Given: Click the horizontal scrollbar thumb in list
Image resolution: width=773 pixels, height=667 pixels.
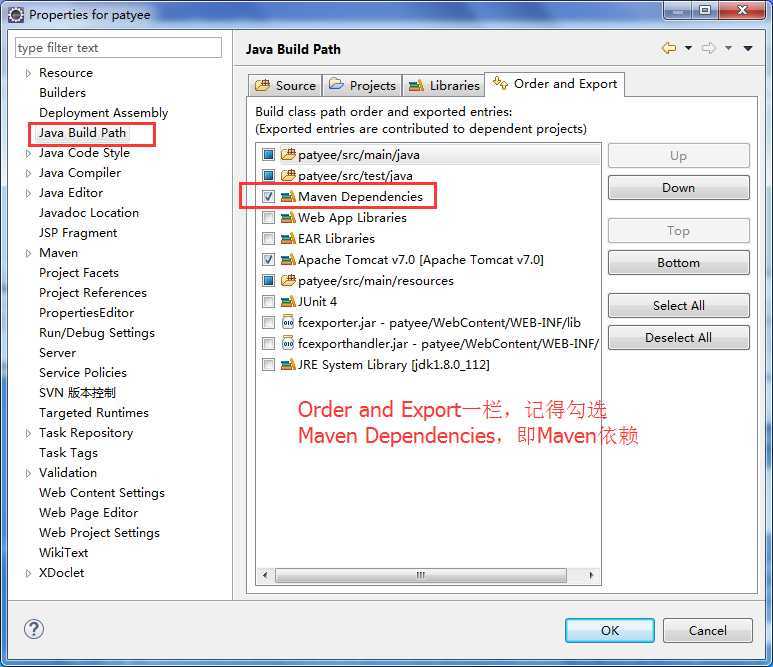Looking at the screenshot, I should (421, 575).
